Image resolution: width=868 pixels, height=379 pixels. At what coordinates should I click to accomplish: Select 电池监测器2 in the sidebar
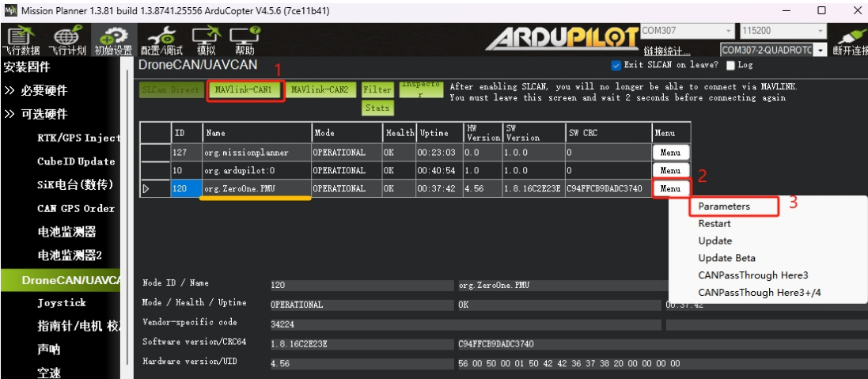(70, 256)
